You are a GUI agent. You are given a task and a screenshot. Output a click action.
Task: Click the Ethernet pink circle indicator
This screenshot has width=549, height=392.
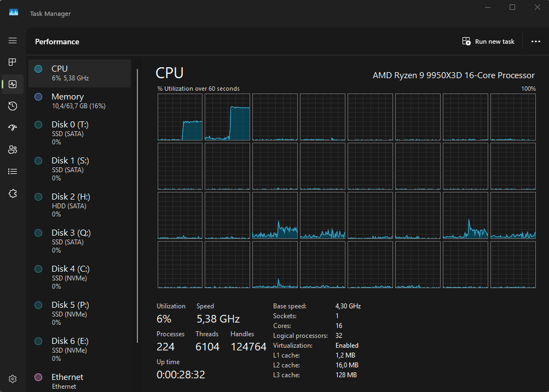(x=38, y=377)
